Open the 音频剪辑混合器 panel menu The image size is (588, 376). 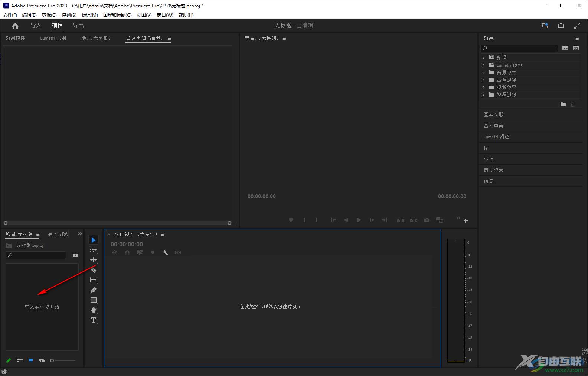[169, 38]
